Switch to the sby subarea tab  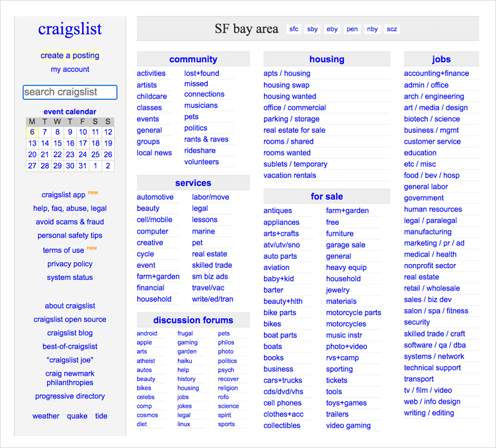tap(312, 29)
